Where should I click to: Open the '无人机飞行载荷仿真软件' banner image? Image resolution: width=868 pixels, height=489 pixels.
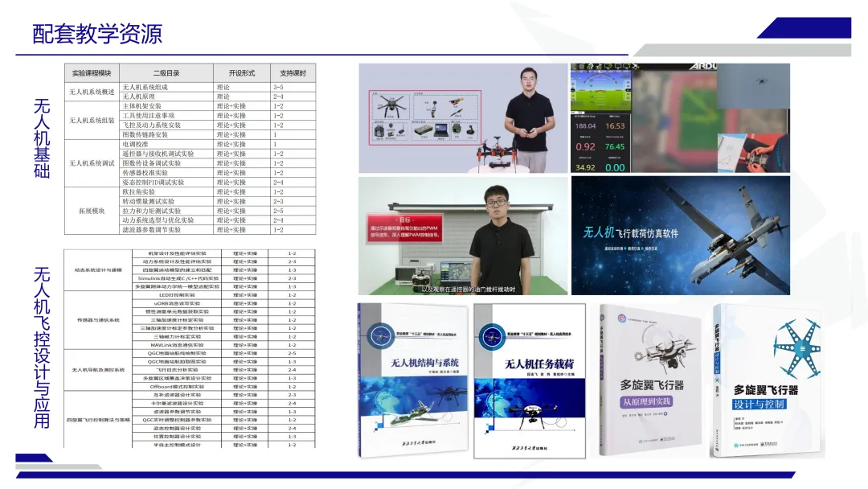pos(681,236)
